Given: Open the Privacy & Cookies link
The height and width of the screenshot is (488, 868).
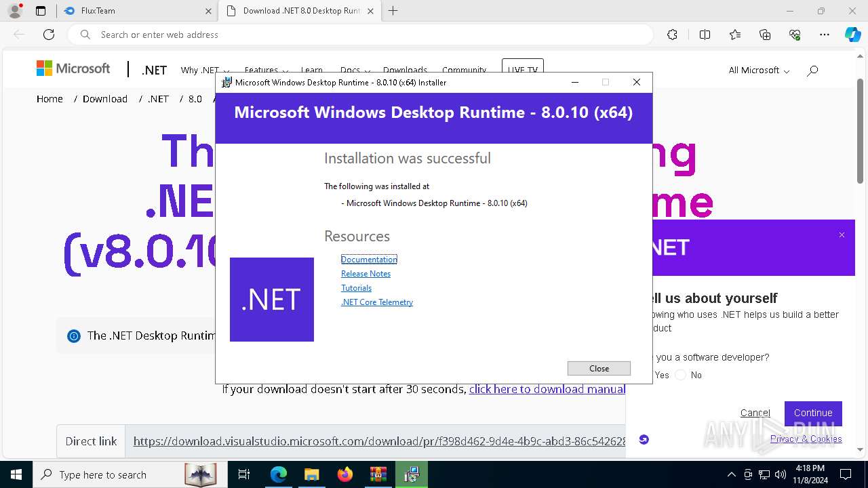Looking at the screenshot, I should [x=806, y=439].
